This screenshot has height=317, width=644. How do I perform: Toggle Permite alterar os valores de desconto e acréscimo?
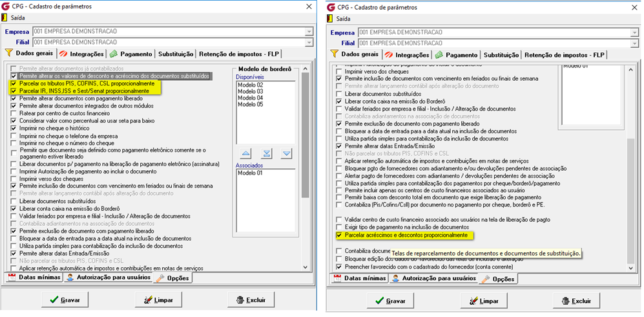(14, 76)
